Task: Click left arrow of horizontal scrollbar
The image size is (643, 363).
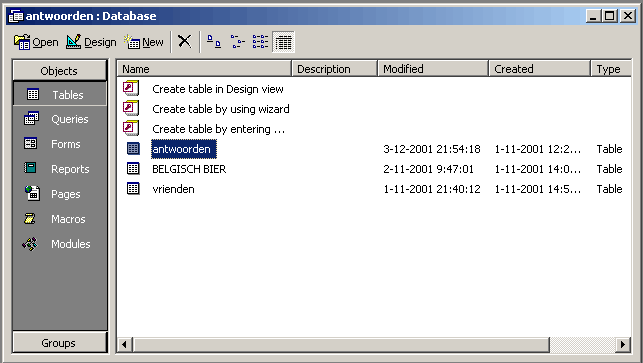Action: click(125, 344)
